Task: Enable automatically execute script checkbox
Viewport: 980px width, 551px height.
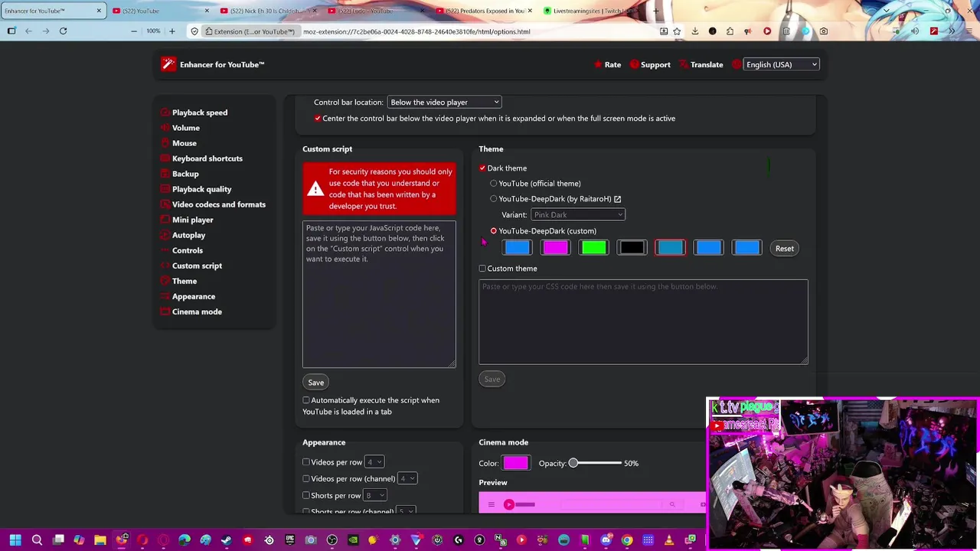Action: pyautogui.click(x=306, y=400)
